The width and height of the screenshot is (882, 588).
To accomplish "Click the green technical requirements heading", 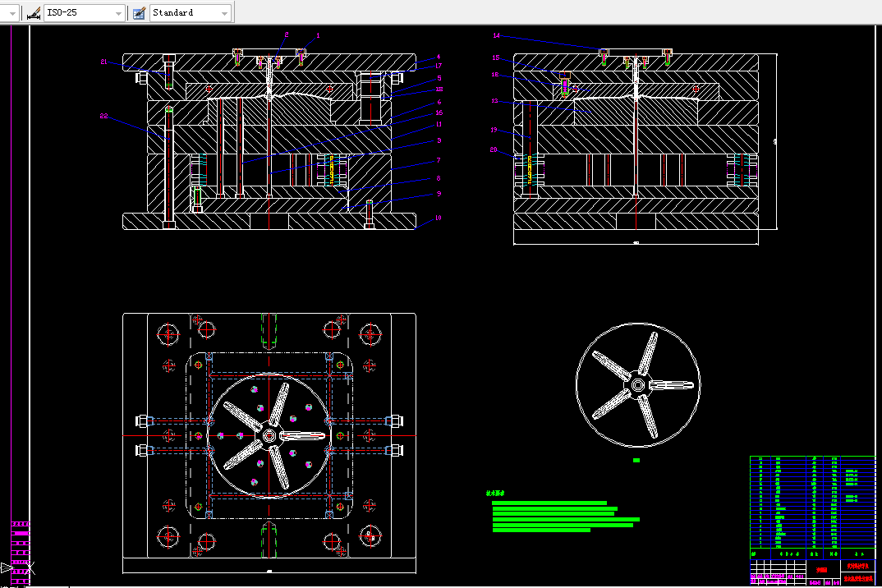I will click(495, 494).
